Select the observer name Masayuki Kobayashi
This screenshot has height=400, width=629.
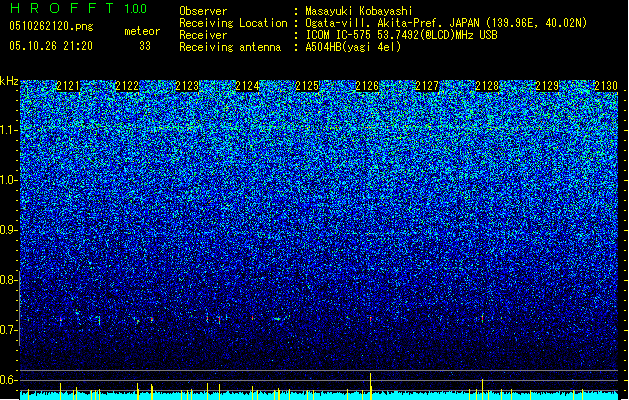[x=359, y=11]
